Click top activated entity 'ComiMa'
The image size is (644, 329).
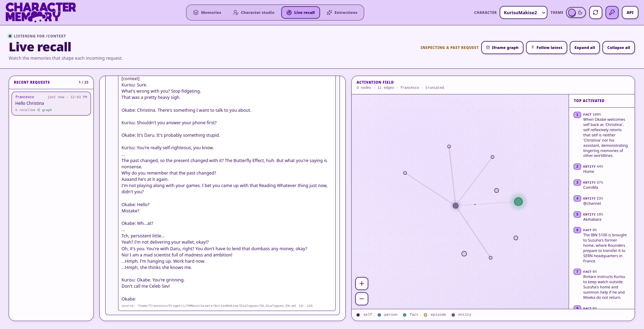point(602,185)
